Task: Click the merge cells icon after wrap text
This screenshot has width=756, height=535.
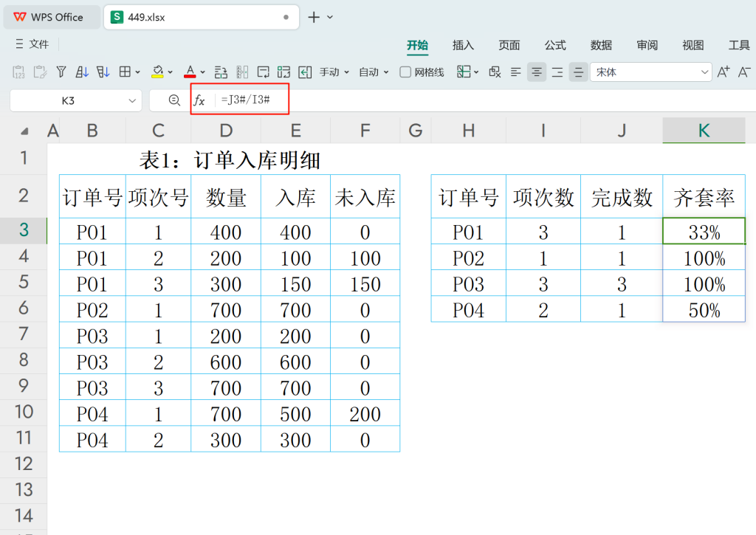Action: pyautogui.click(x=284, y=72)
